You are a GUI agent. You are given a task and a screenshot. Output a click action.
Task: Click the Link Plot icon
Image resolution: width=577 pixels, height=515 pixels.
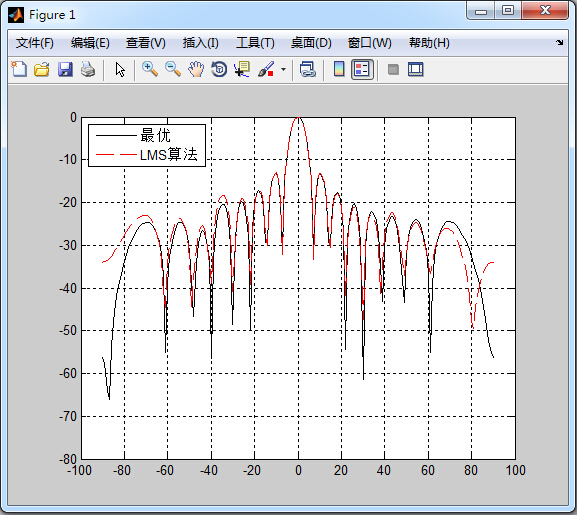point(308,69)
